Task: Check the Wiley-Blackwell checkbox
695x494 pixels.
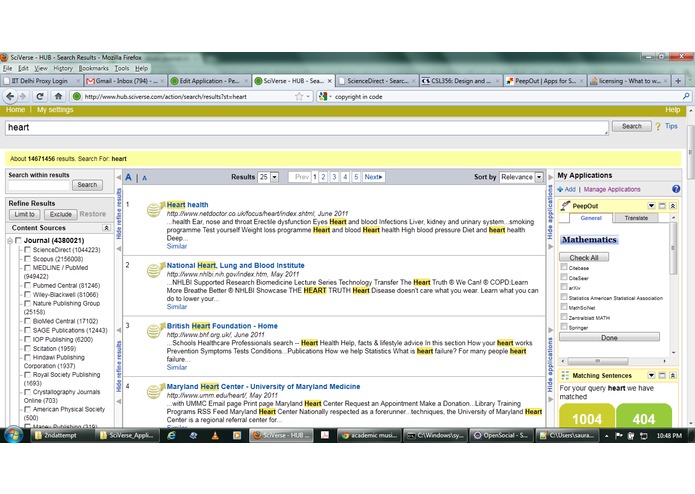Action: (x=27, y=294)
